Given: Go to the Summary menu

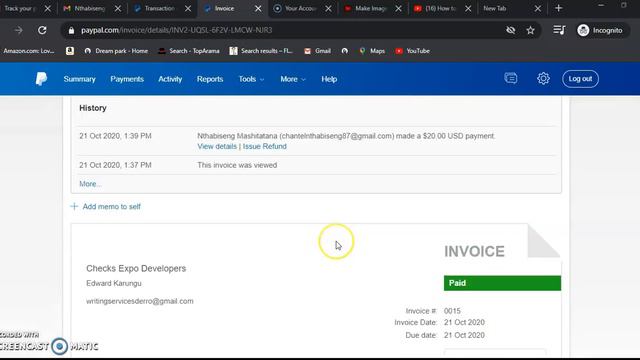Looking at the screenshot, I should [x=80, y=79].
